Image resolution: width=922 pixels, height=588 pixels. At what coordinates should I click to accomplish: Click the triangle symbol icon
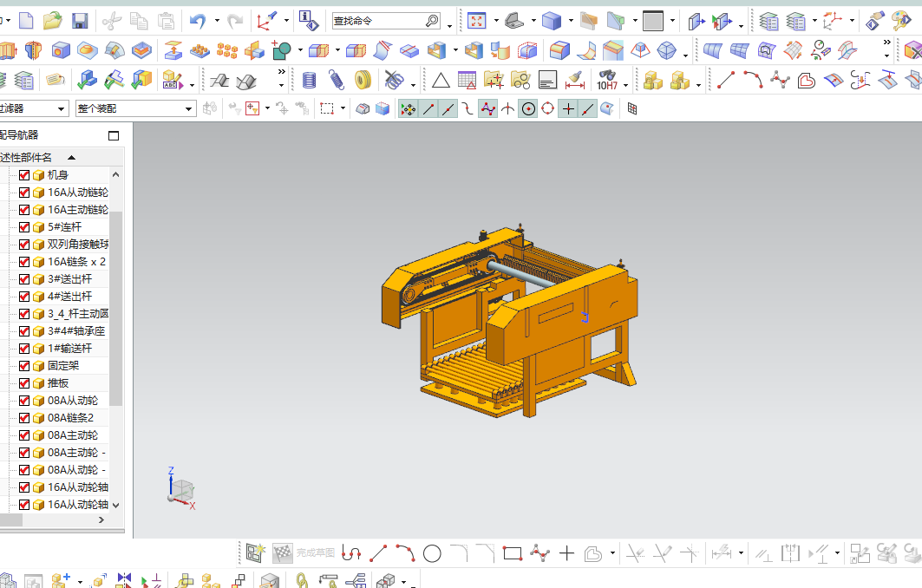[441, 81]
